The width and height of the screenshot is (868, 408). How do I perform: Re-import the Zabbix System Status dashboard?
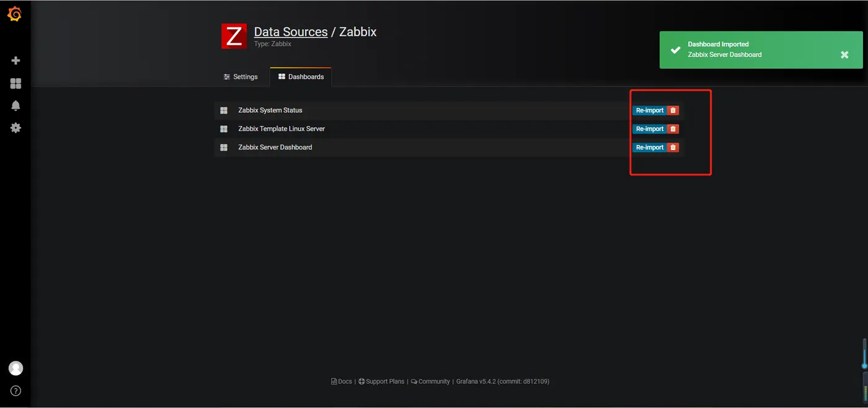650,110
